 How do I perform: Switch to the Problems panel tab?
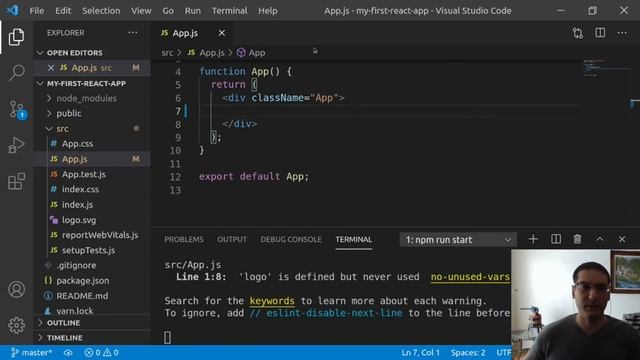pos(184,240)
